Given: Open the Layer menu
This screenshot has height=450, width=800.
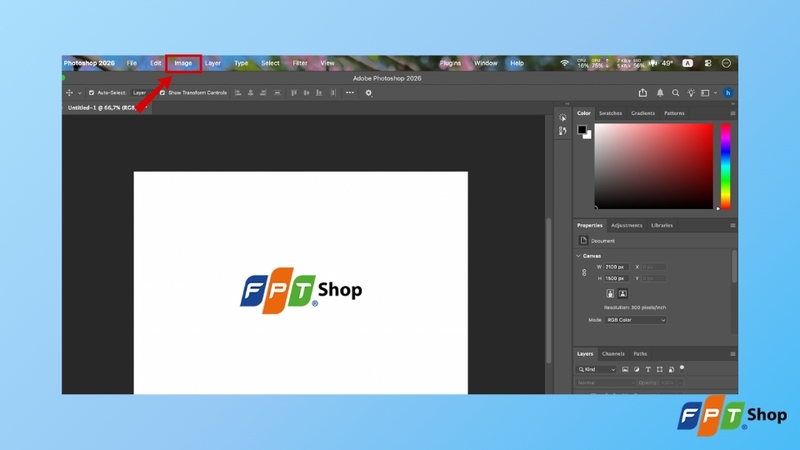Looking at the screenshot, I should 213,63.
